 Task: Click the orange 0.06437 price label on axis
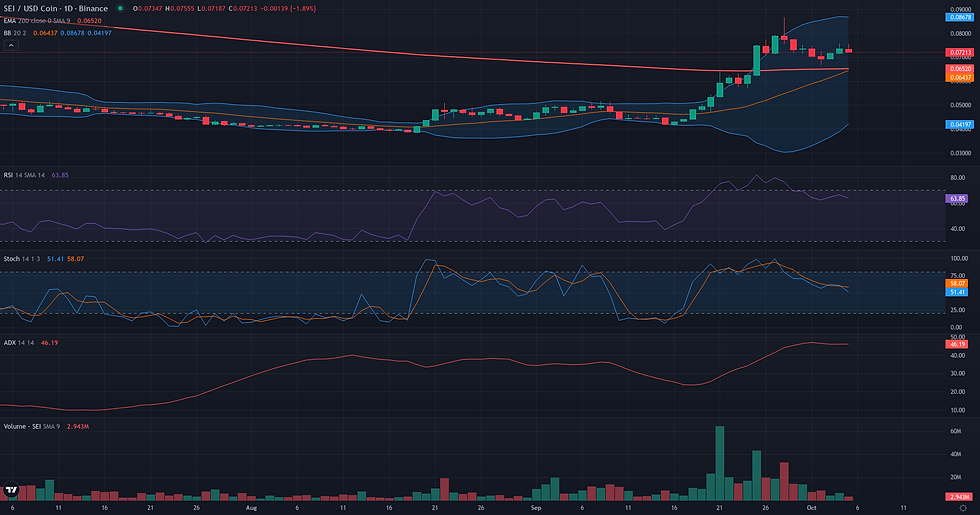coord(959,78)
